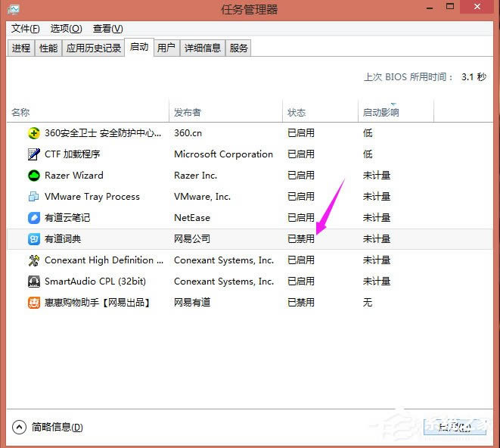
Task: Click publisher Razer Inc.
Action: coord(195,176)
